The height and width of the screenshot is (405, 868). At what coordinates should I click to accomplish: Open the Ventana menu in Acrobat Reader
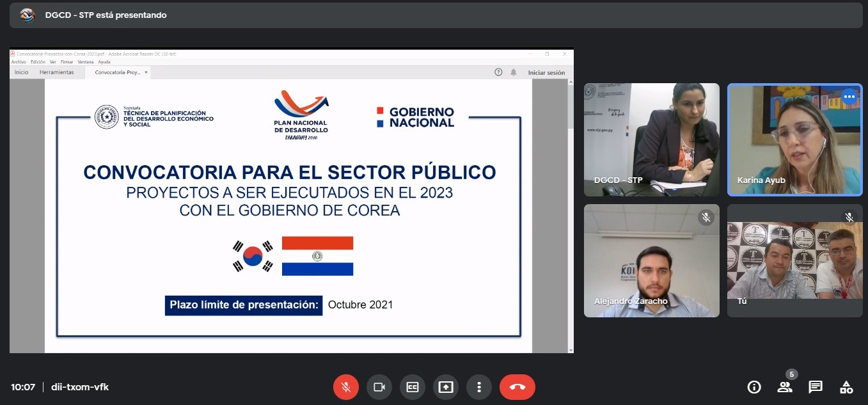(86, 62)
